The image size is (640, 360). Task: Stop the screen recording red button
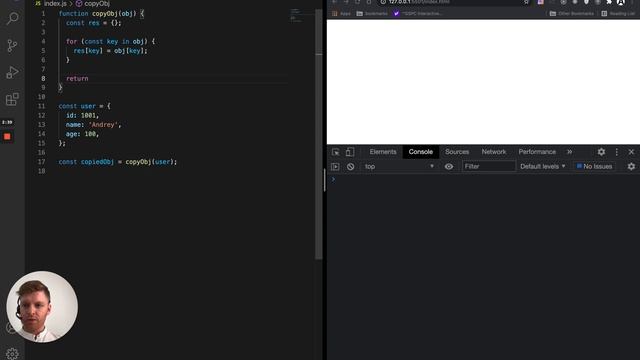click(7, 137)
